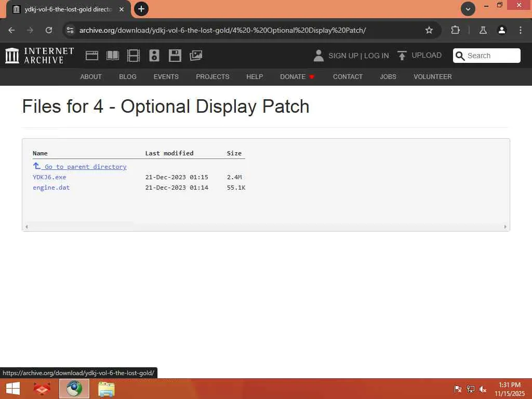The width and height of the screenshot is (532, 399).
Task: Click the upload arrow icon
Action: [x=402, y=56]
